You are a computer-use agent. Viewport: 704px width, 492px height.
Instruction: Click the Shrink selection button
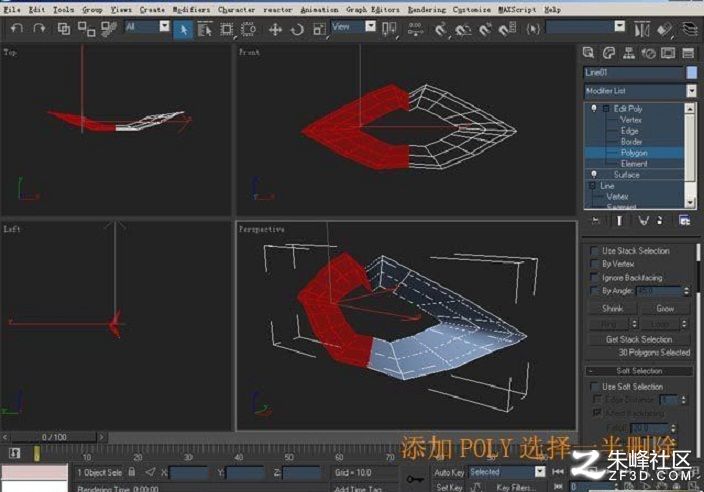613,308
